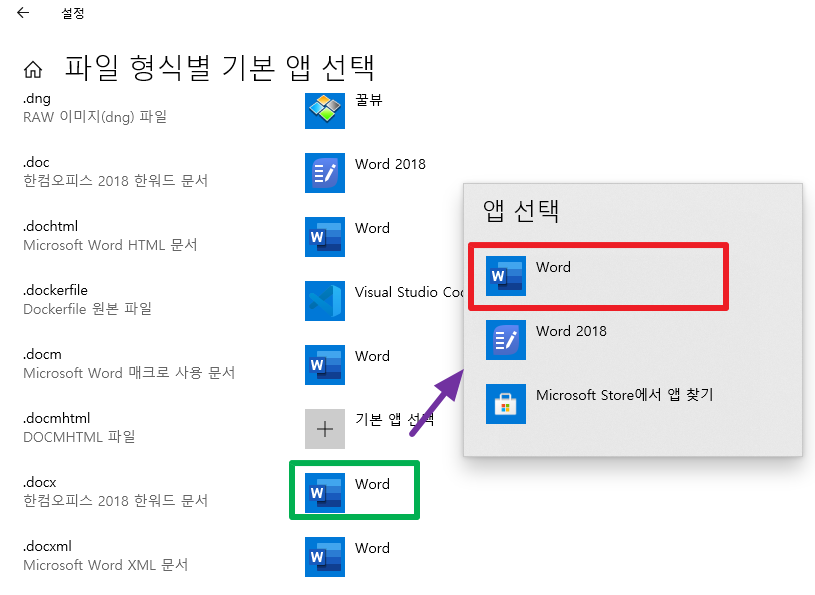Click the .docxml extension text
The height and width of the screenshot is (595, 815).
pyautogui.click(x=47, y=546)
